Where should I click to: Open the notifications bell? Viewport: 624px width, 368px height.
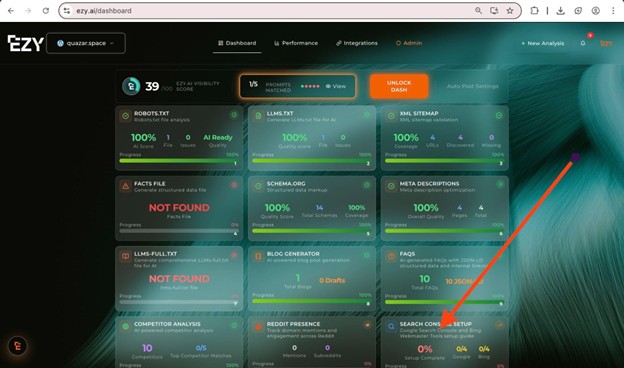coord(583,43)
